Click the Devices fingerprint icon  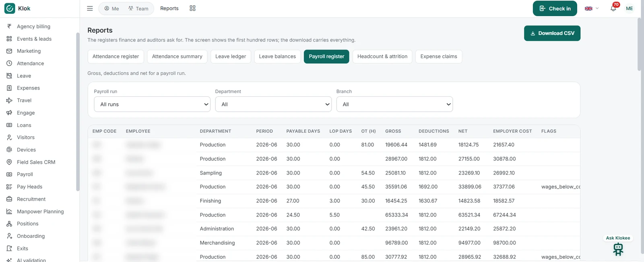(x=9, y=150)
